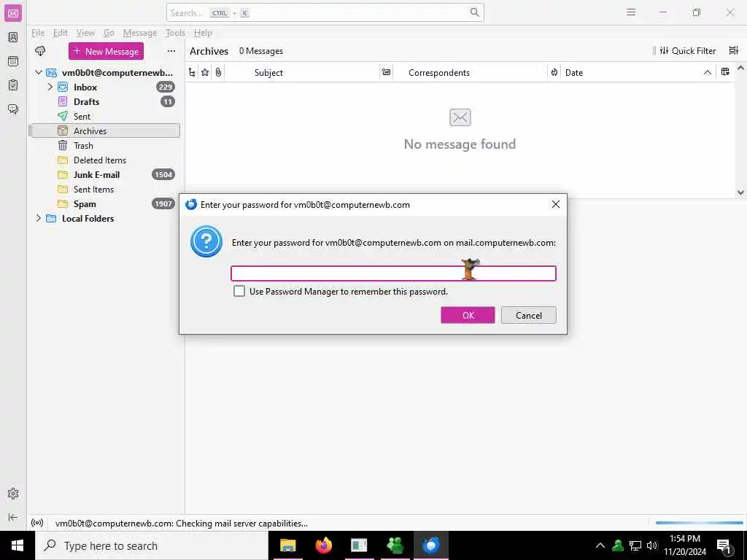747x560 pixels.
Task: Select the Archives folder
Action: [x=105, y=131]
